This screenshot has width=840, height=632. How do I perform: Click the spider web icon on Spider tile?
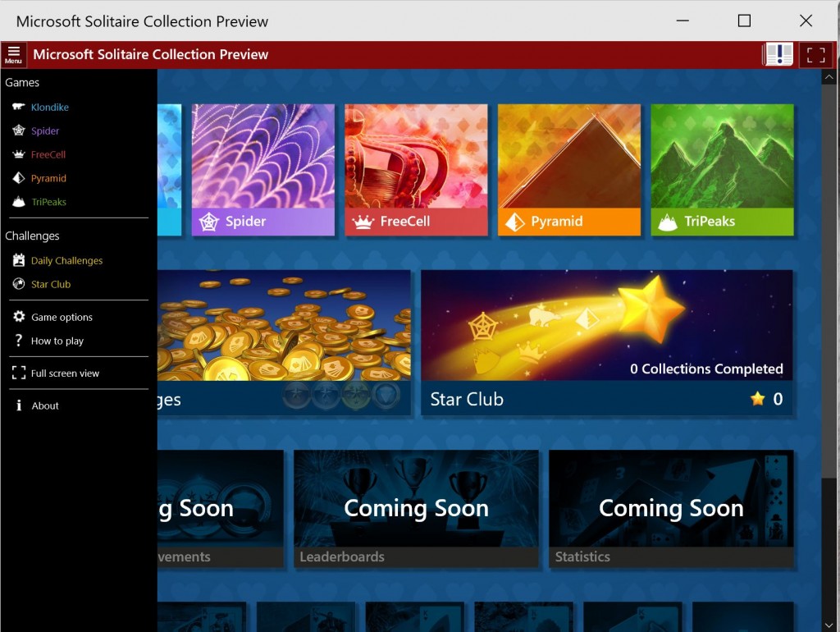click(209, 222)
